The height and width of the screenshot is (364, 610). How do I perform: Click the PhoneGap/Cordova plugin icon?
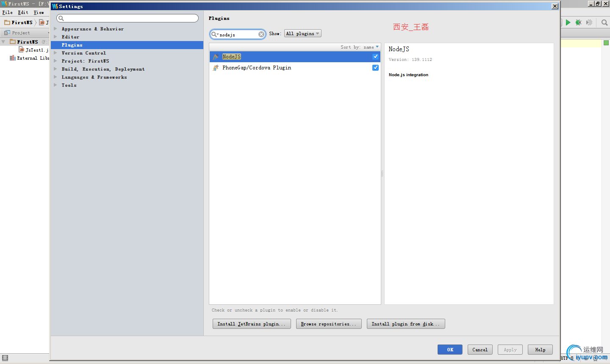(216, 68)
